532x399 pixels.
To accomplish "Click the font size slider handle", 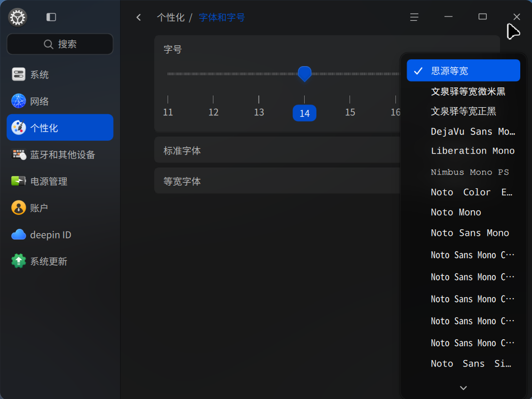I will coord(304,74).
